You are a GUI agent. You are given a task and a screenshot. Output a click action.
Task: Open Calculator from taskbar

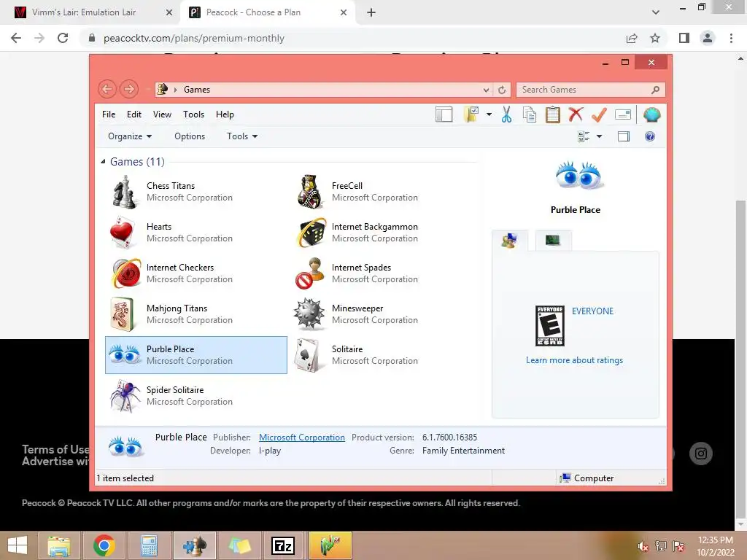point(149,545)
